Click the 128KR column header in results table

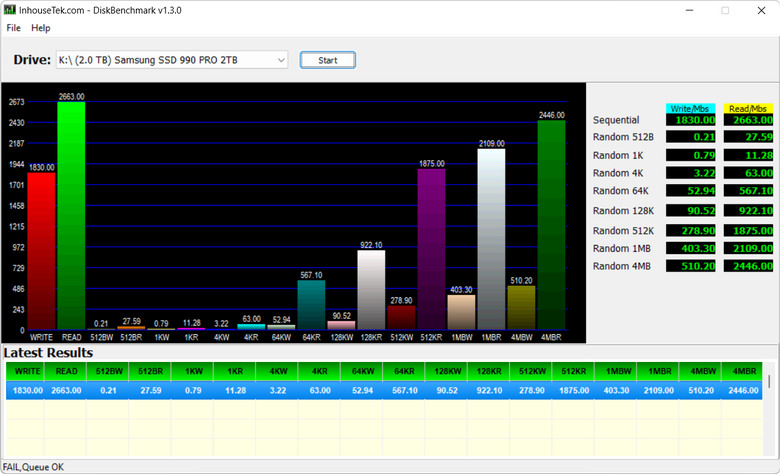click(x=489, y=371)
